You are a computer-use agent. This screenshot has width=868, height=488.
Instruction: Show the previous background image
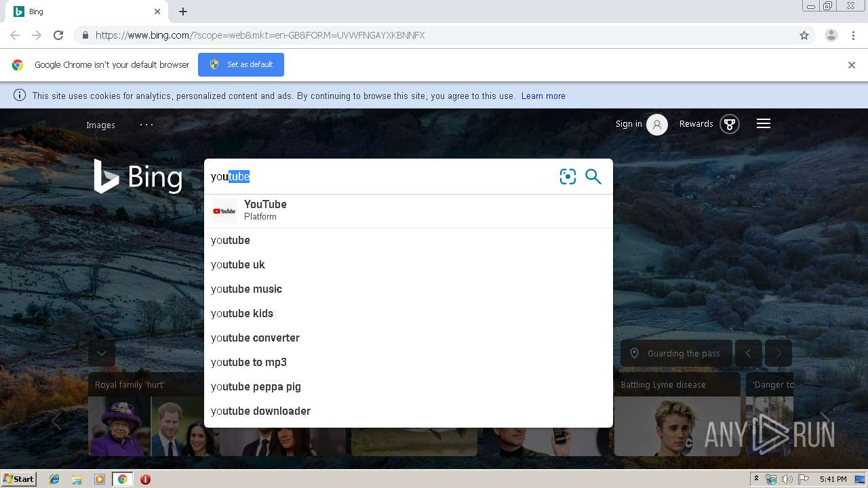pos(749,353)
